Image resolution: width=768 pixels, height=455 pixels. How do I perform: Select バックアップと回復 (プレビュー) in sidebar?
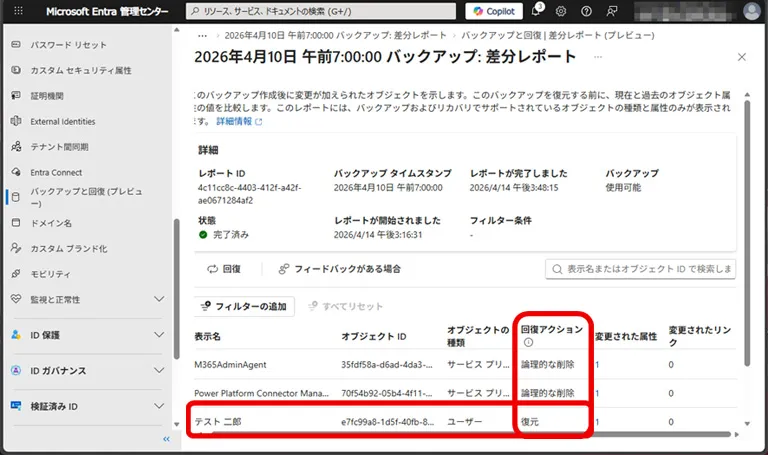pos(86,197)
